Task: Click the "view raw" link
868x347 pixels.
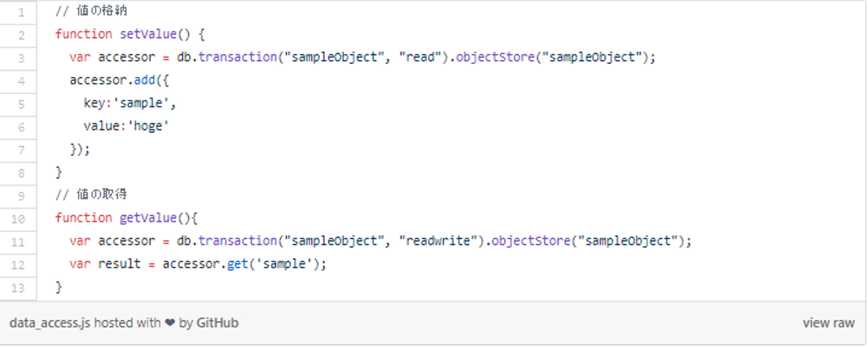Action: (x=828, y=323)
